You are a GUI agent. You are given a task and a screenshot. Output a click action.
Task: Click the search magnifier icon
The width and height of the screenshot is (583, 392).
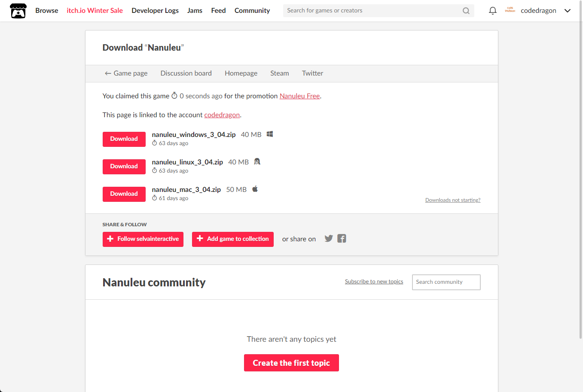pos(466,11)
